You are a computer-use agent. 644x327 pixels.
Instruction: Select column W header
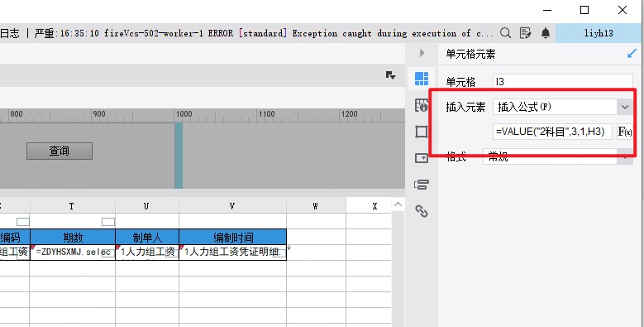316,205
